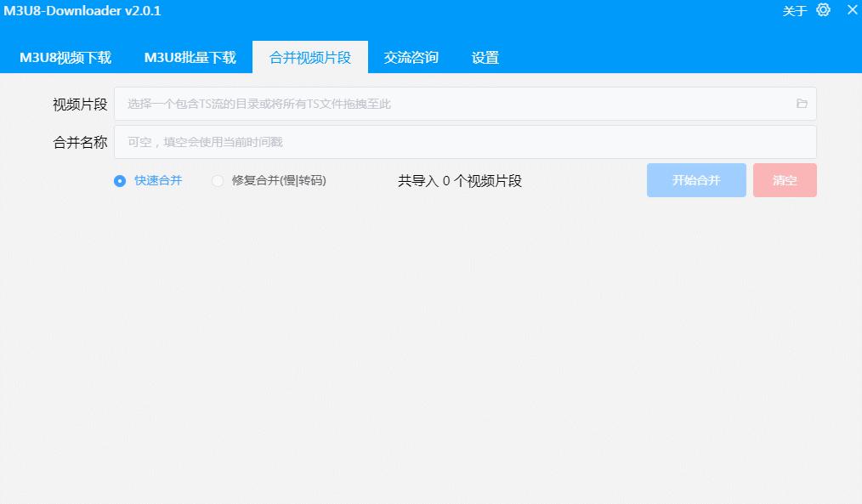This screenshot has height=504, width=862.
Task: Click the 合并名称 field label
Action: [78, 141]
